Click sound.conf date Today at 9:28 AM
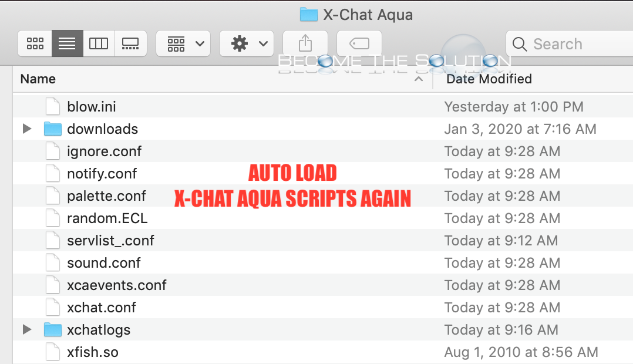The height and width of the screenshot is (364, 633). [502, 262]
